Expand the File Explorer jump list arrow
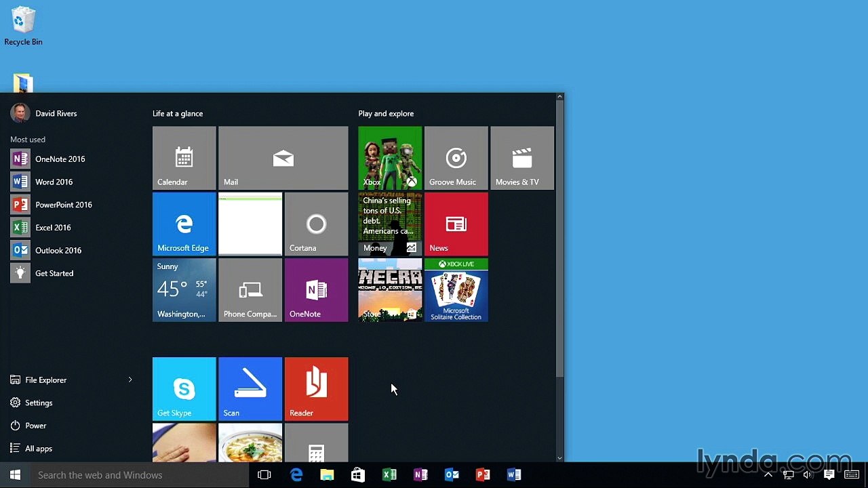Screen dimensions: 868x488 pos(130,380)
